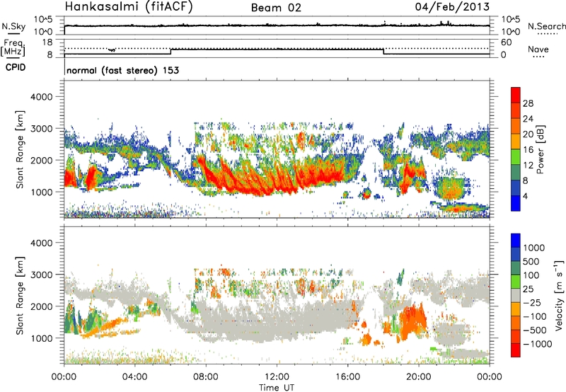Click the Time UT axis title

[277, 388]
